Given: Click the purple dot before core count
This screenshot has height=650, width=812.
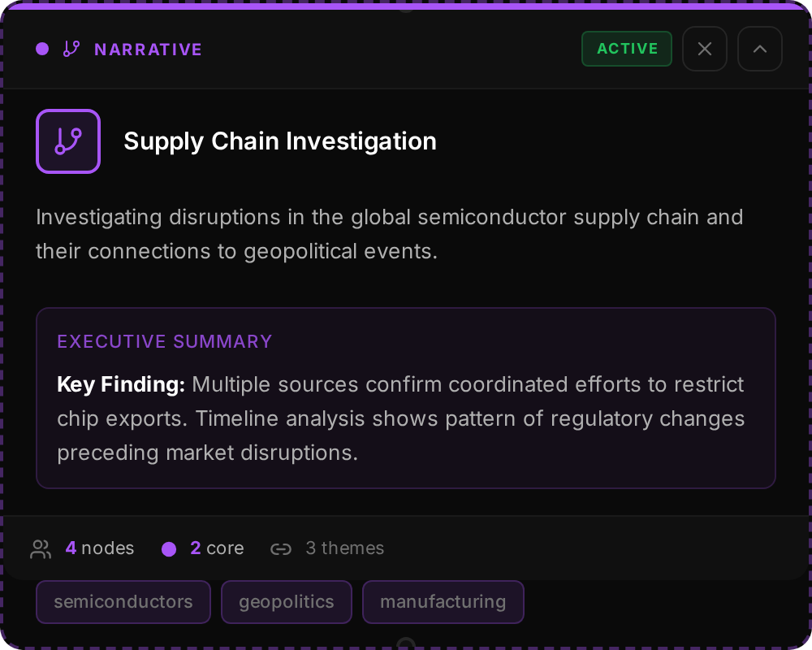Looking at the screenshot, I should pos(169,549).
